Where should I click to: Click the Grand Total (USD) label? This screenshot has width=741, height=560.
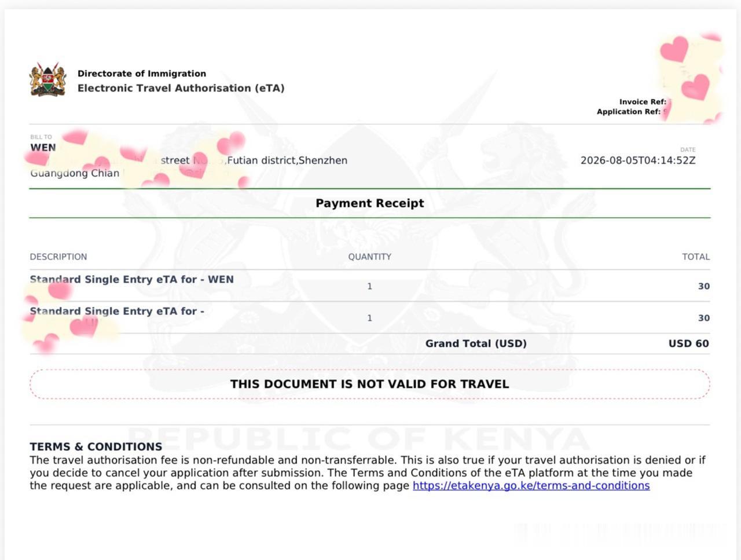click(x=476, y=343)
